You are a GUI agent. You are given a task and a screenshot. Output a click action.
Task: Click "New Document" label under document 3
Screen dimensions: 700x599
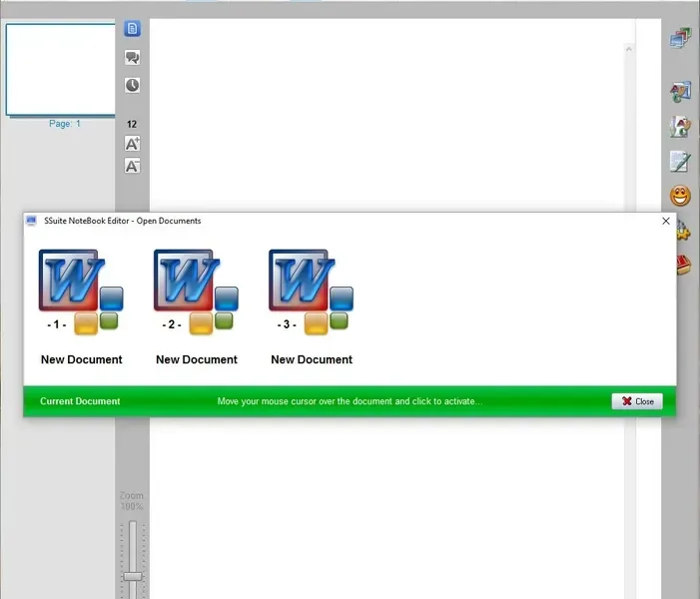pos(312,359)
